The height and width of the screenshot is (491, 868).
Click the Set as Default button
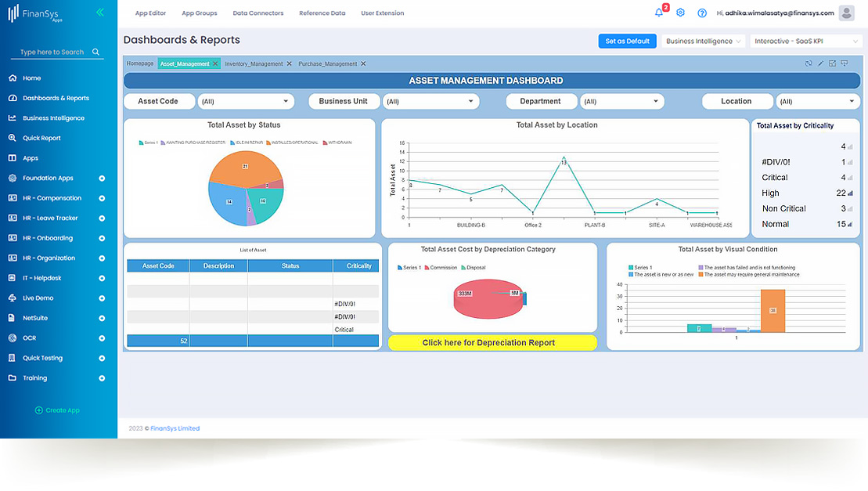[627, 41]
